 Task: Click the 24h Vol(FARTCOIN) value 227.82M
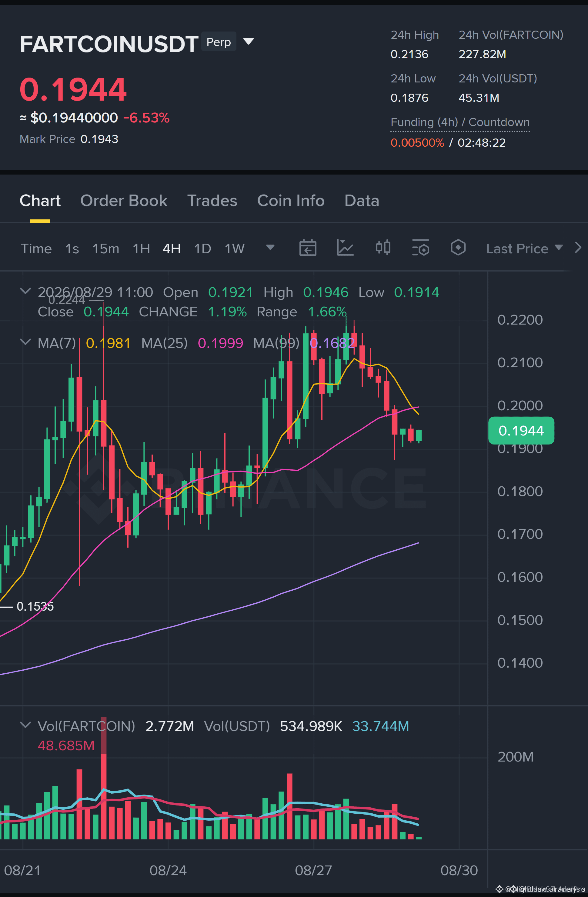click(x=482, y=54)
